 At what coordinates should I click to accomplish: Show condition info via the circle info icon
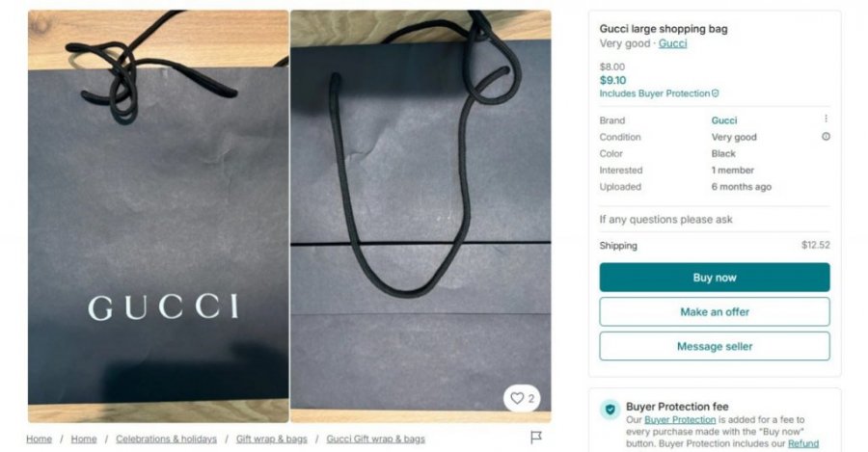coord(826,137)
